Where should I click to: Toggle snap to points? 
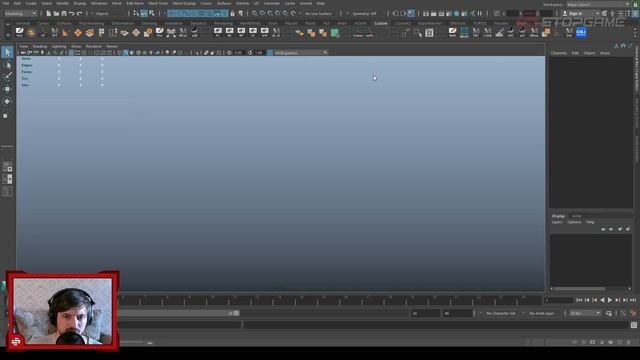[x=270, y=13]
